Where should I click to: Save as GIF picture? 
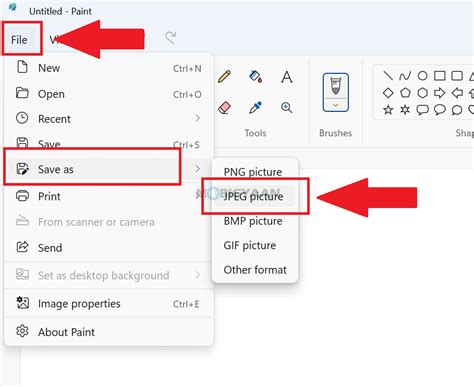(255, 245)
